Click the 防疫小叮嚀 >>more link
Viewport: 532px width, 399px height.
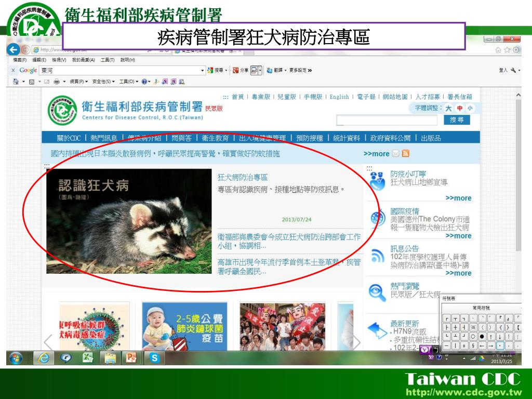coord(458,198)
